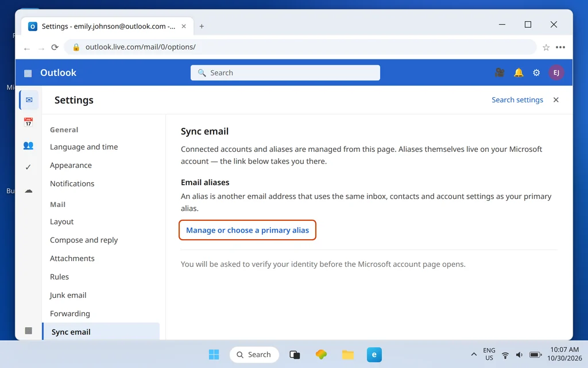This screenshot has height=368, width=588.
Task: Click the site lock icon
Action: [x=76, y=47]
